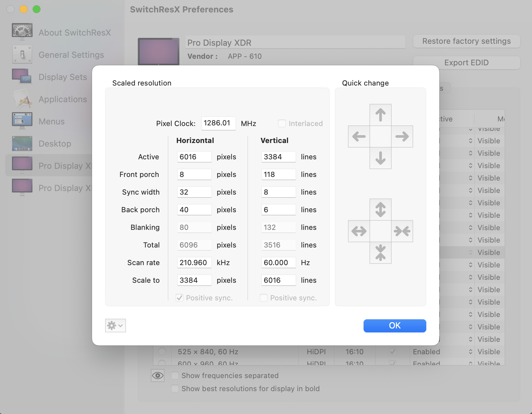532x414 pixels.
Task: Click the stretch vertically double-arrow icon
Action: pyautogui.click(x=381, y=210)
